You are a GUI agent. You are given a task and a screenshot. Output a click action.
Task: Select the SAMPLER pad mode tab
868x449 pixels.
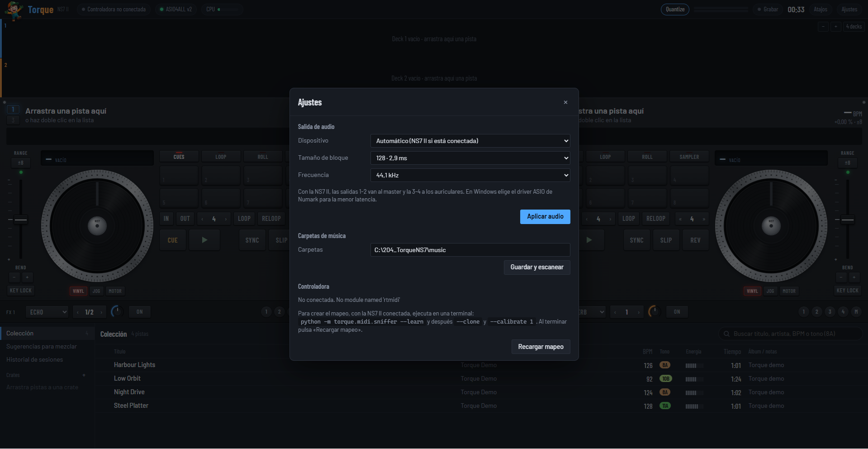689,157
